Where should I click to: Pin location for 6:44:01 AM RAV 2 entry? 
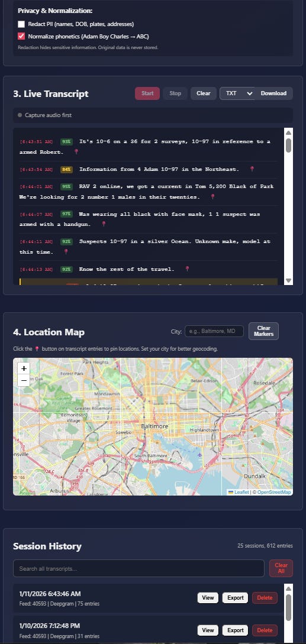[x=212, y=197]
